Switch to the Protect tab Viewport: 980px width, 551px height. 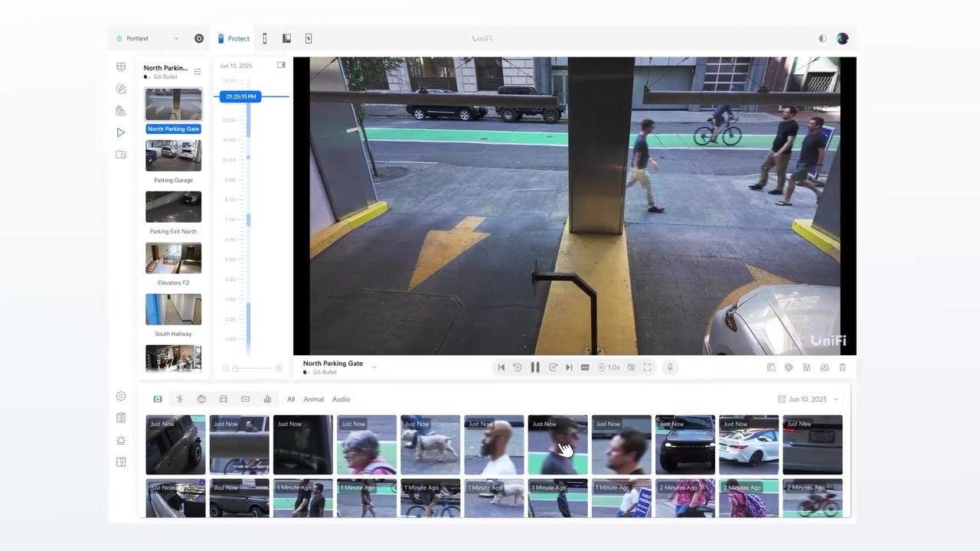[x=234, y=38]
